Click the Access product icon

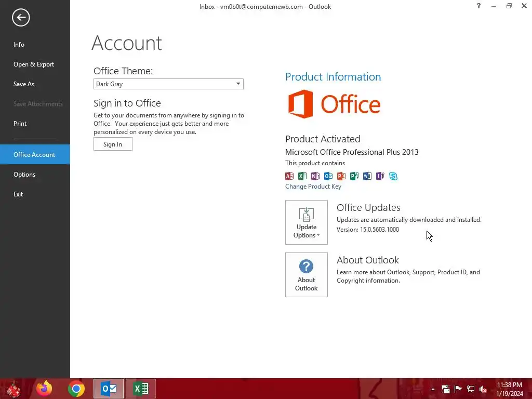point(289,176)
